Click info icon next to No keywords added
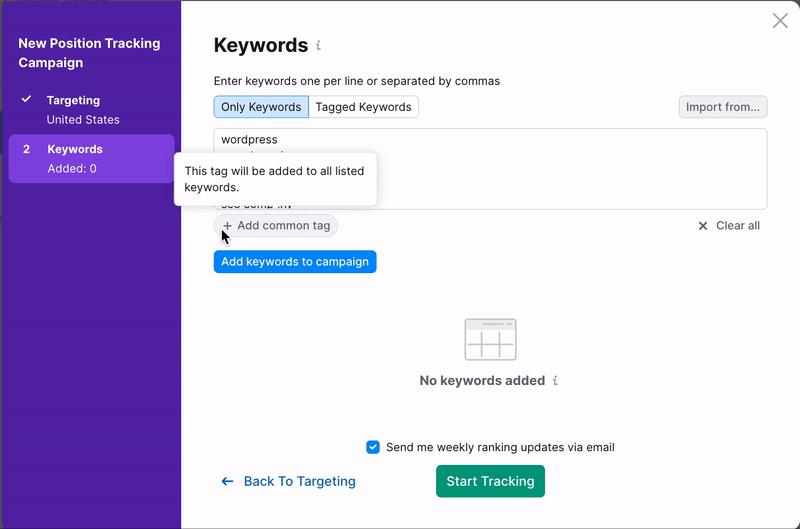 tap(555, 381)
